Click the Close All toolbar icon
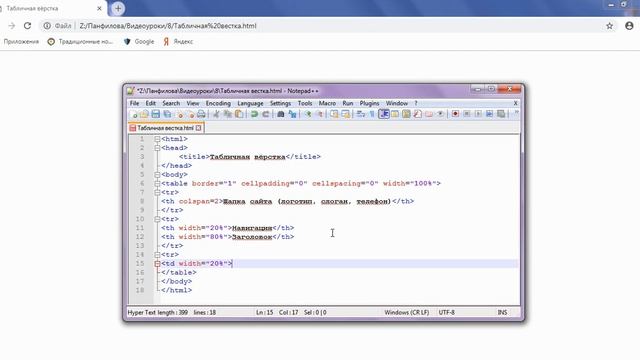Viewport: 640px width, 360px height. [x=191, y=114]
